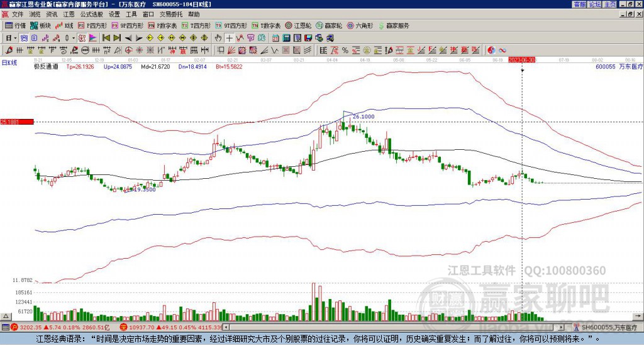This screenshot has height=345, width=644.
Task: Click the 极反通道 indicator label
Action: coord(46,66)
